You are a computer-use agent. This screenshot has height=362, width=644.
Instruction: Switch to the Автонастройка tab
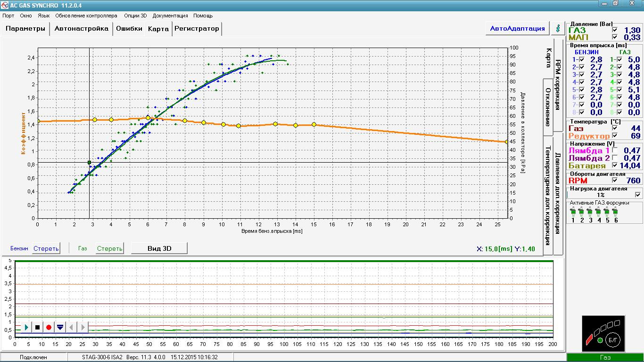82,28
